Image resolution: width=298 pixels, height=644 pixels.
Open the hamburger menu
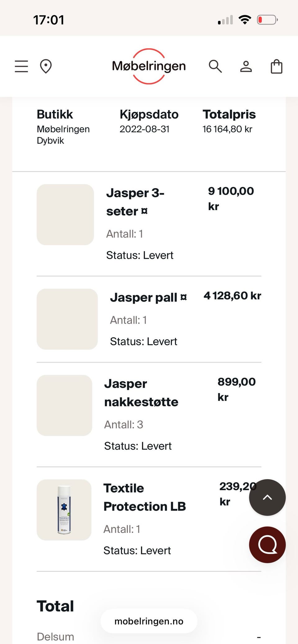pyautogui.click(x=21, y=66)
